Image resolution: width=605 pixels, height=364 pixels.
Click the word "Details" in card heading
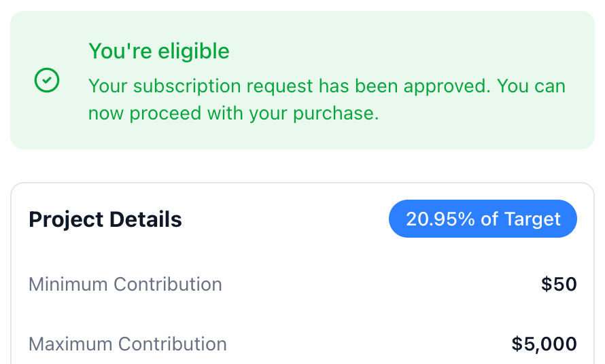coord(145,219)
